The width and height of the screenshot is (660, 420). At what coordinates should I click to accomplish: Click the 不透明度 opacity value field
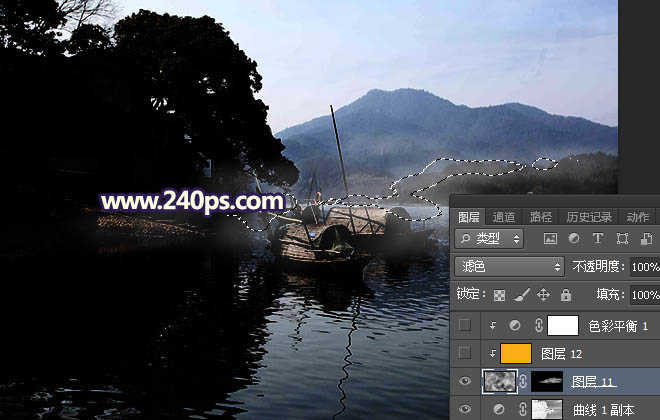click(645, 267)
